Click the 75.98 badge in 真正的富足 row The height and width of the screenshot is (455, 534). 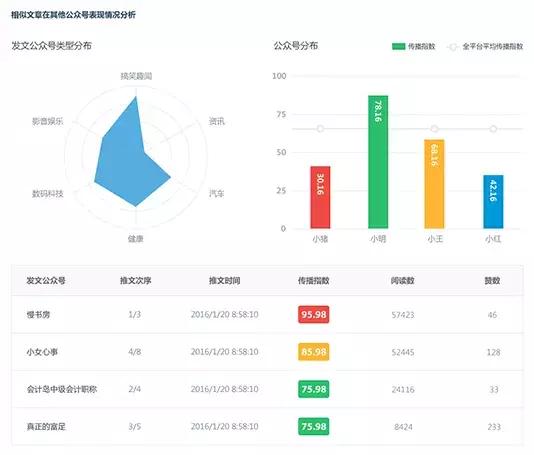(x=314, y=426)
